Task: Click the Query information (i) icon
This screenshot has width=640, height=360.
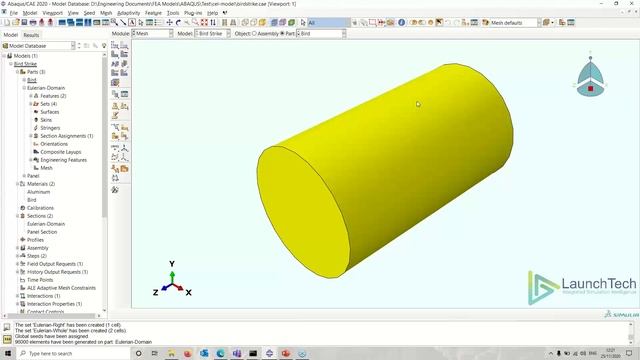Action: (402, 22)
